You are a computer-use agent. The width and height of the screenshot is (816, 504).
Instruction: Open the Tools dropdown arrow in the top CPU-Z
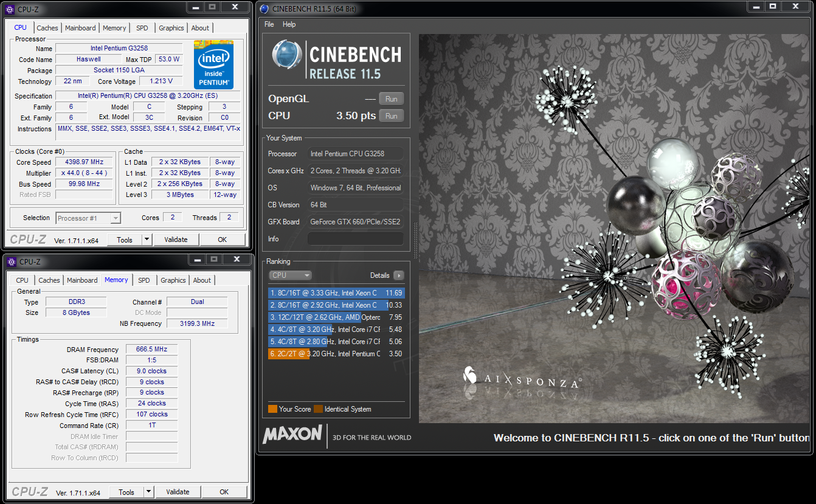[147, 240]
